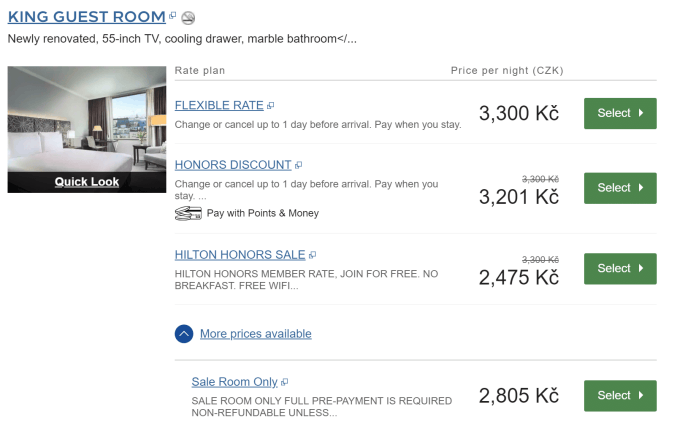Click the non-smoking room icon
Viewport: 696px width, 428px height.
[x=188, y=18]
